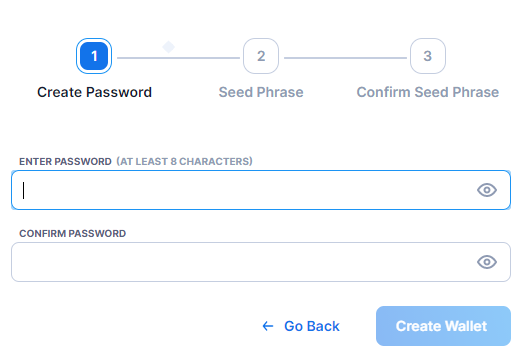The width and height of the screenshot is (529, 360).
Task: Toggle visibility eye in Confirm Password field
Action: pyautogui.click(x=487, y=262)
